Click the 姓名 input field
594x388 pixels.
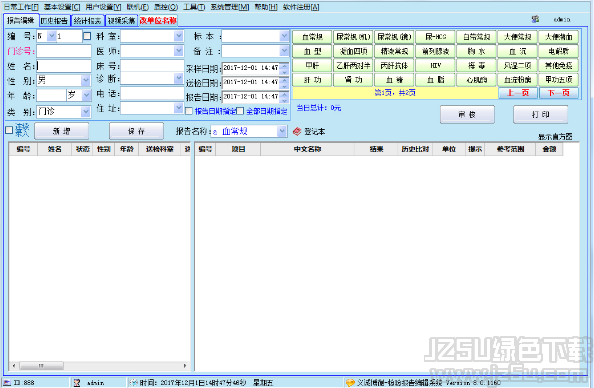tap(64, 66)
